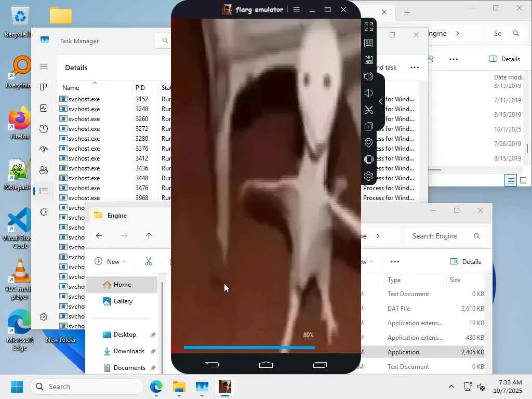Tap the Android recent apps button

click(320, 365)
